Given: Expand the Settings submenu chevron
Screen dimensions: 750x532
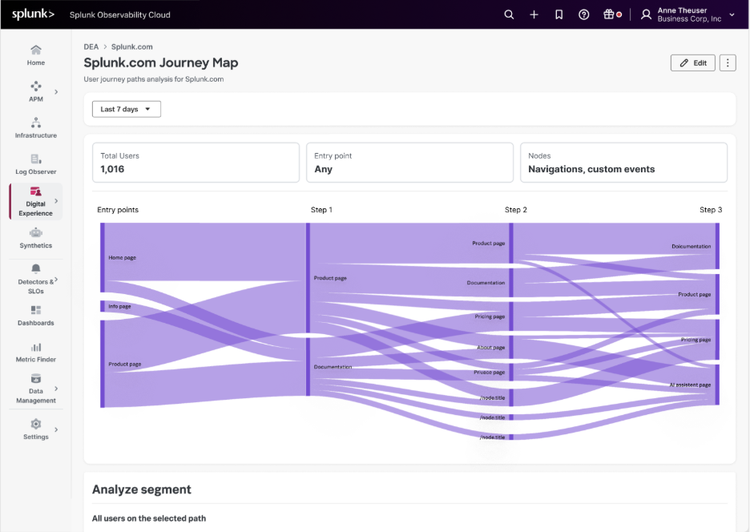Looking at the screenshot, I should tap(56, 430).
